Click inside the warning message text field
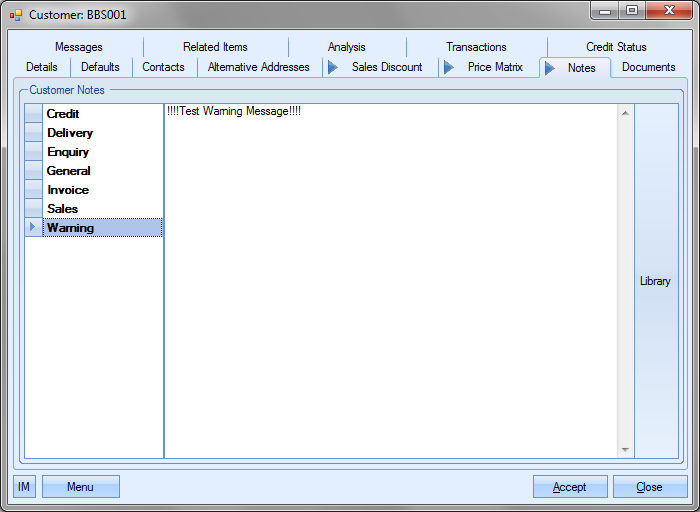Image resolution: width=700 pixels, height=512 pixels. 390,280
